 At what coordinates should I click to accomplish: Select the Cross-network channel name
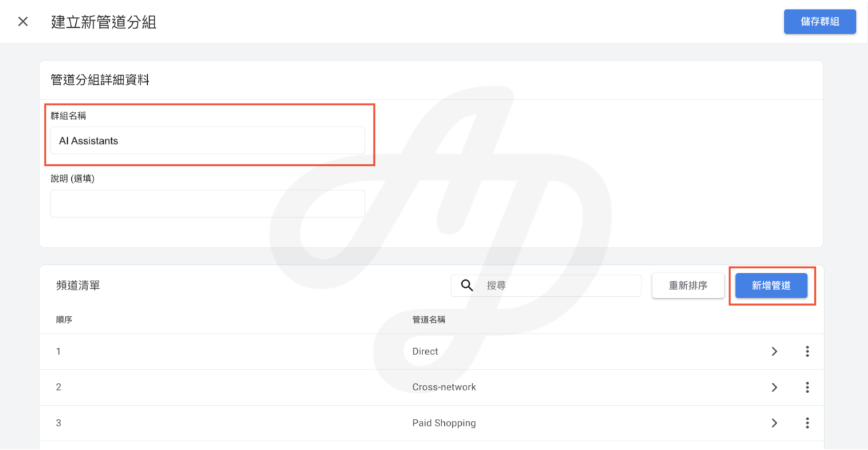[x=444, y=387]
